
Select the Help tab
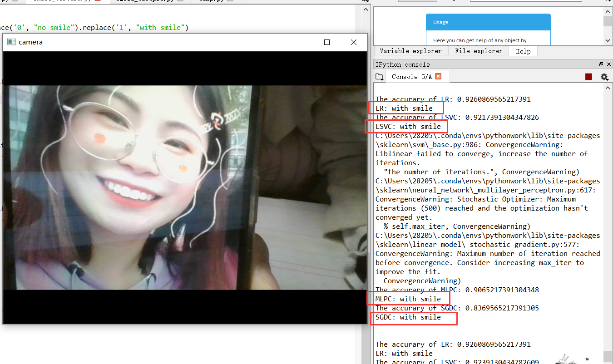pyautogui.click(x=523, y=51)
